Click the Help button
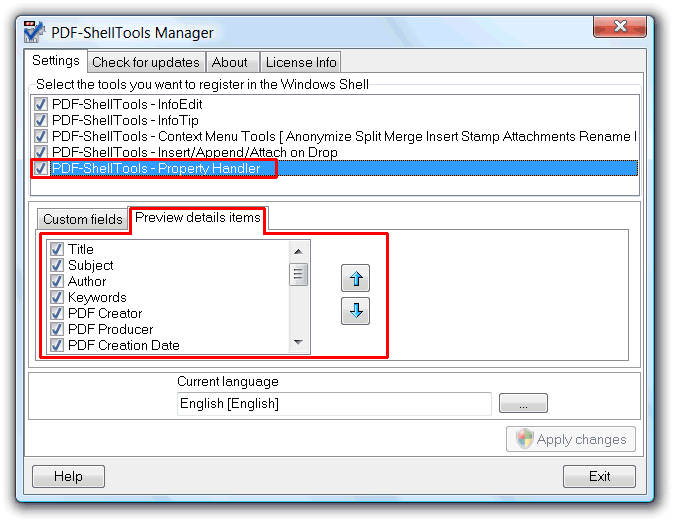The image size is (674, 521). click(68, 476)
